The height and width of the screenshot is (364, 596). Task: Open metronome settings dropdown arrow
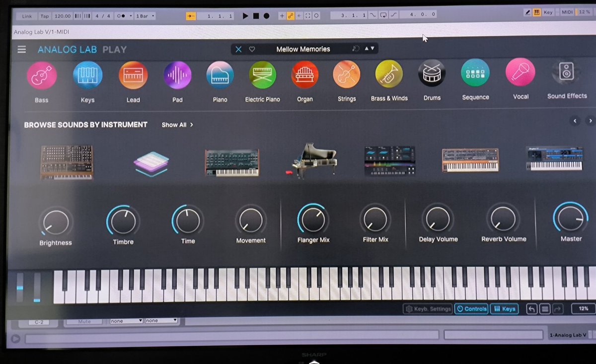coord(131,16)
